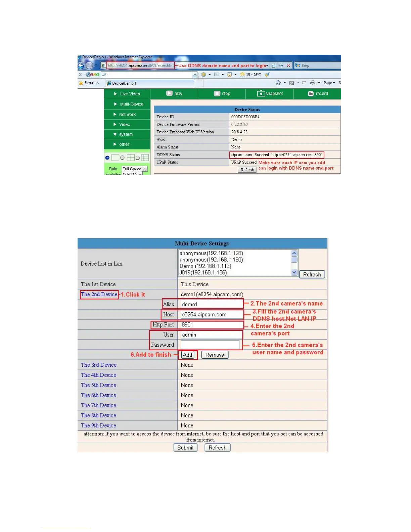Open The 4th Device link
The width and height of the screenshot is (411, 532).
click(98, 375)
